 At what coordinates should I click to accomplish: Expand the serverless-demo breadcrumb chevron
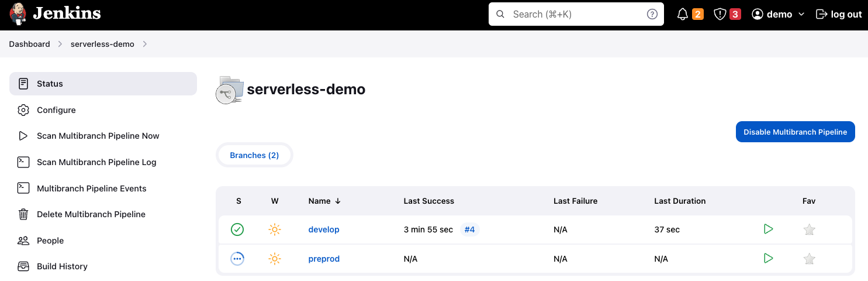coord(145,44)
